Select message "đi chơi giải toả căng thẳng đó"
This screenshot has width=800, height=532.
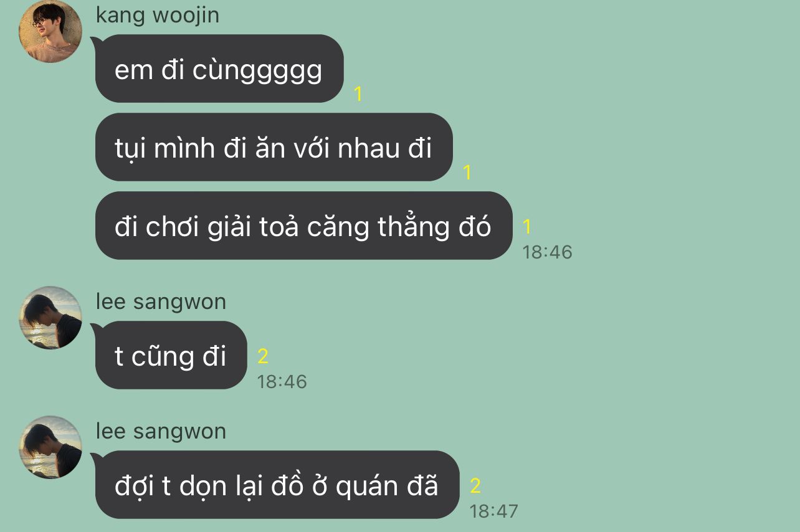point(303,226)
